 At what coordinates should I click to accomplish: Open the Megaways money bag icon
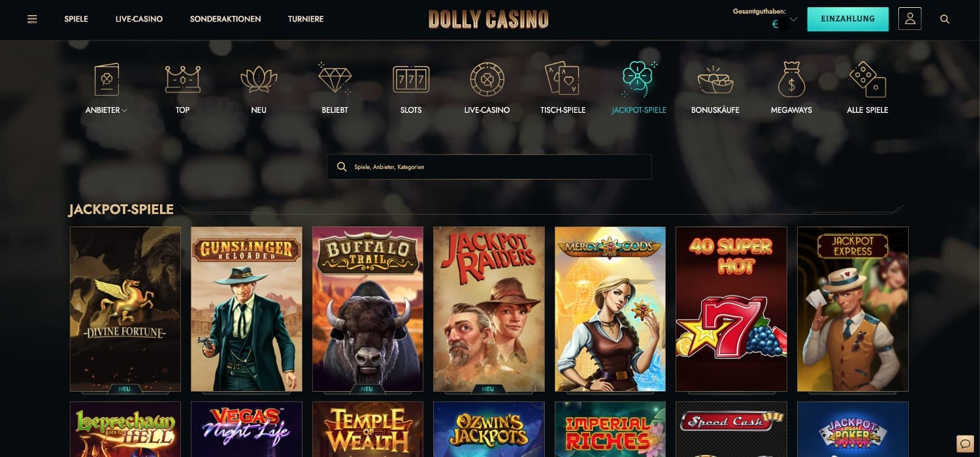791,80
